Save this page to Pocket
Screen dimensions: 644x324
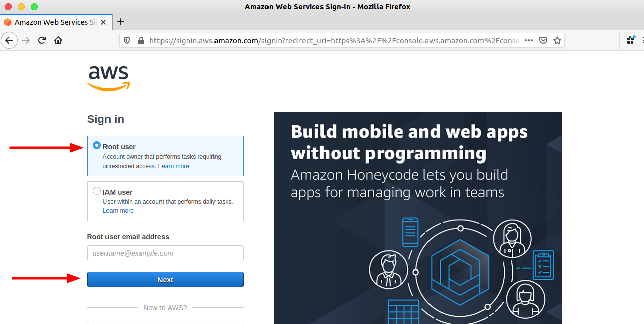543,40
